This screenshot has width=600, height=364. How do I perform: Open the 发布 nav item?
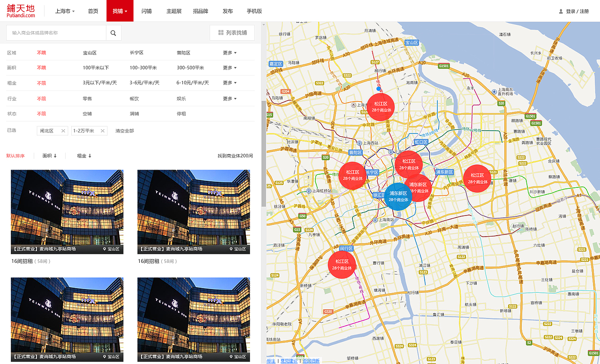pos(228,11)
